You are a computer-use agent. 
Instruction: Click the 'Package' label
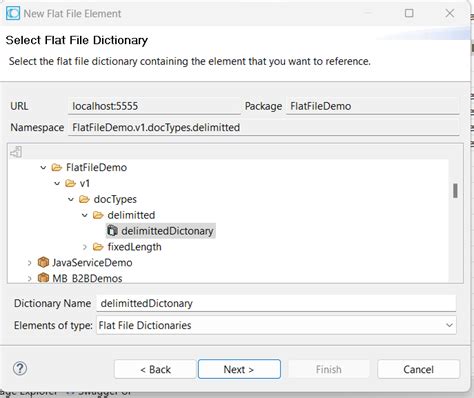point(263,106)
